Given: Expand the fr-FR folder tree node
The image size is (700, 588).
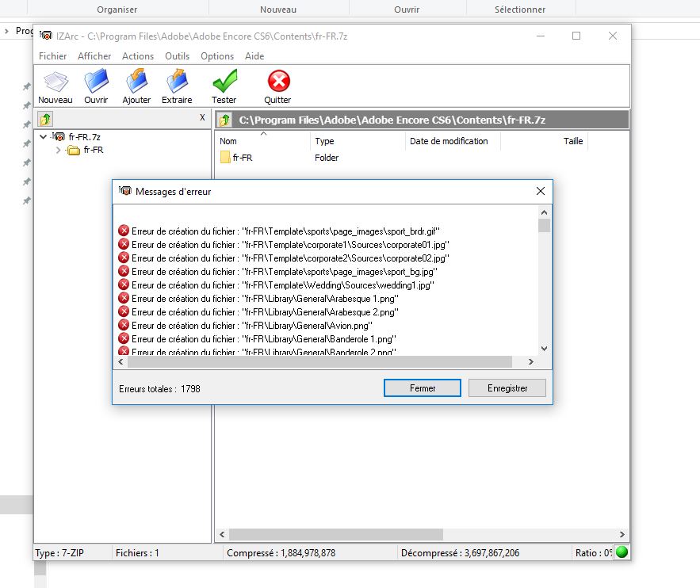Looking at the screenshot, I should tap(58, 150).
